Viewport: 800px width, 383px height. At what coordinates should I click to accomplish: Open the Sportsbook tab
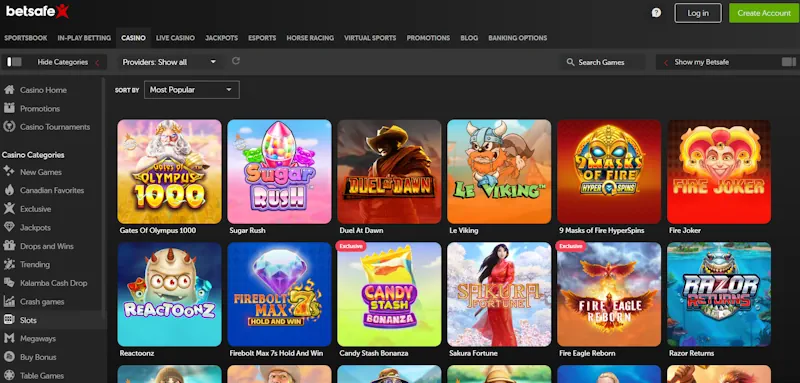pos(26,38)
